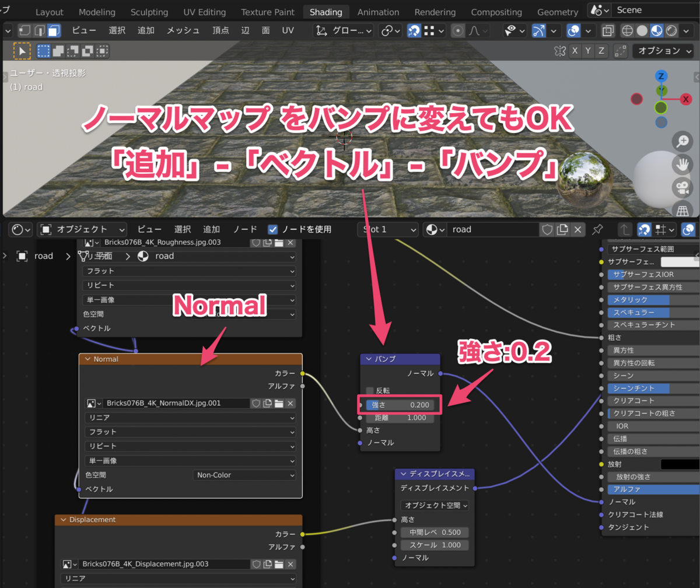The height and width of the screenshot is (588, 700).
Task: Open the 追加 menu in the shader editor
Action: coord(212,229)
